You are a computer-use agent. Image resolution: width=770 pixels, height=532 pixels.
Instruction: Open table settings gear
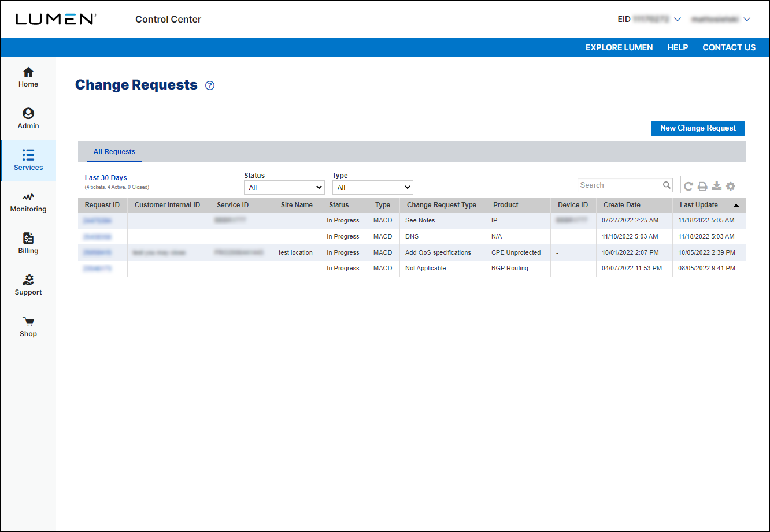(731, 186)
